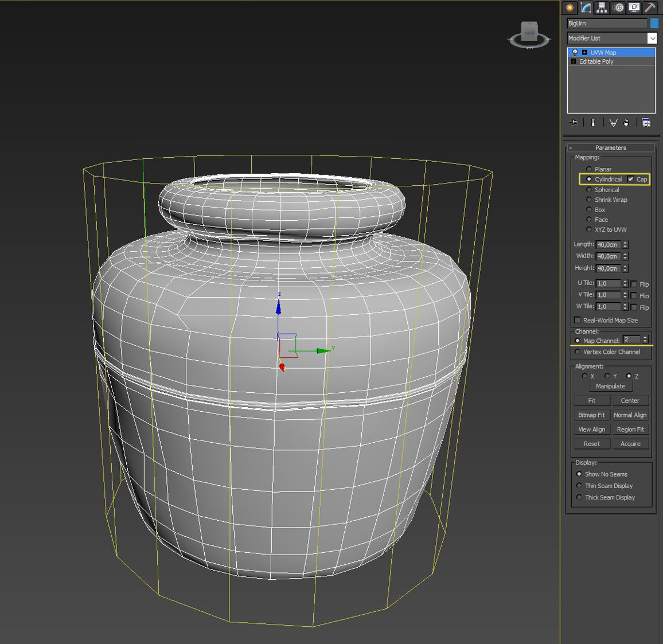The width and height of the screenshot is (663, 644).
Task: Open the Modifier List dropdown
Action: (652, 38)
